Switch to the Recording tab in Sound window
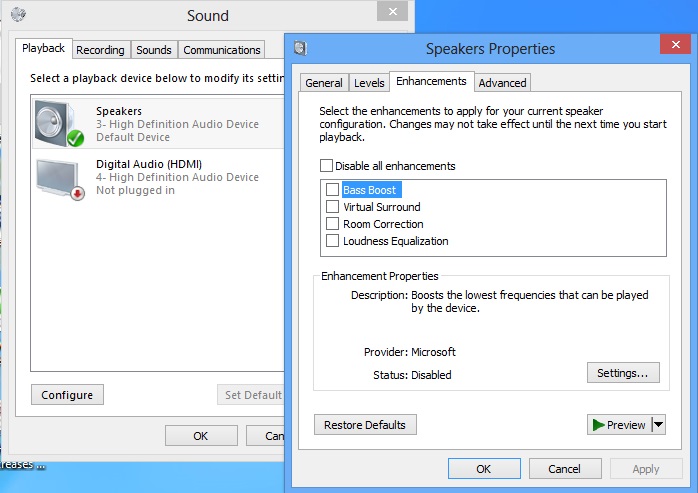This screenshot has height=493, width=698. [100, 50]
